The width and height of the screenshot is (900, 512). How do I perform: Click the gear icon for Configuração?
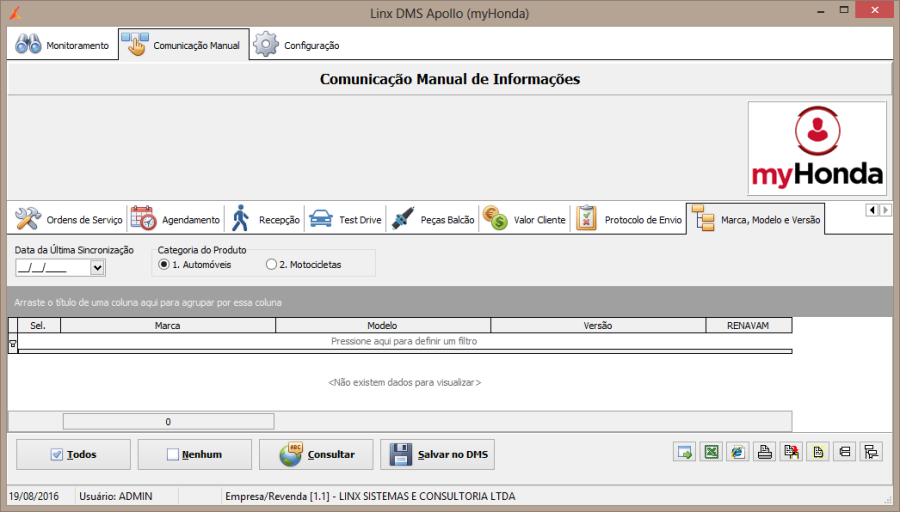266,44
